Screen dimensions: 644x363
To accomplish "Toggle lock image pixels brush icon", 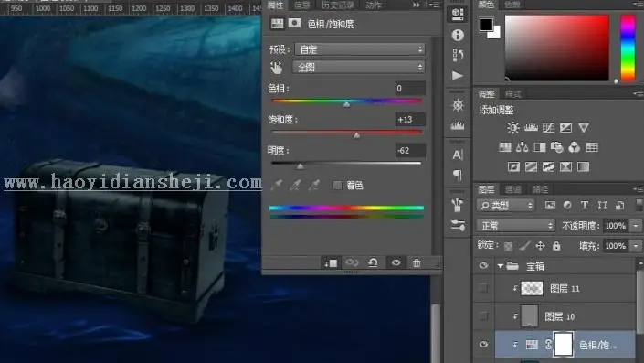I will coord(524,246).
